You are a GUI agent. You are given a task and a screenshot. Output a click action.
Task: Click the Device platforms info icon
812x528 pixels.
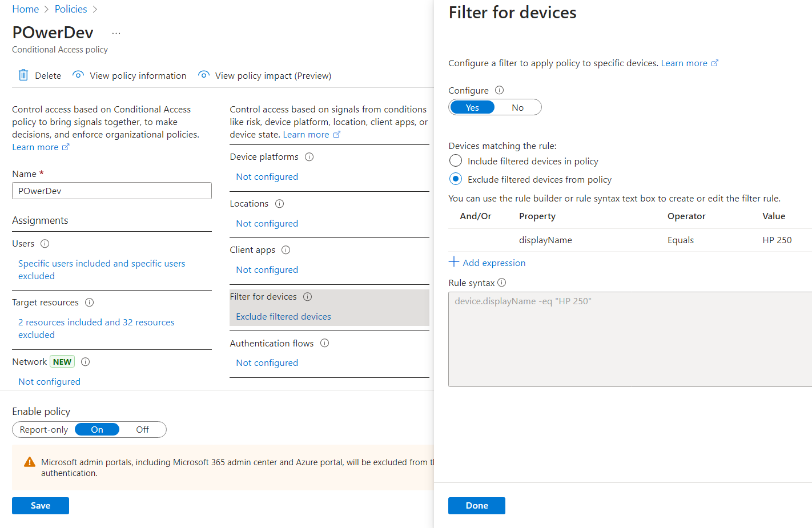point(309,157)
